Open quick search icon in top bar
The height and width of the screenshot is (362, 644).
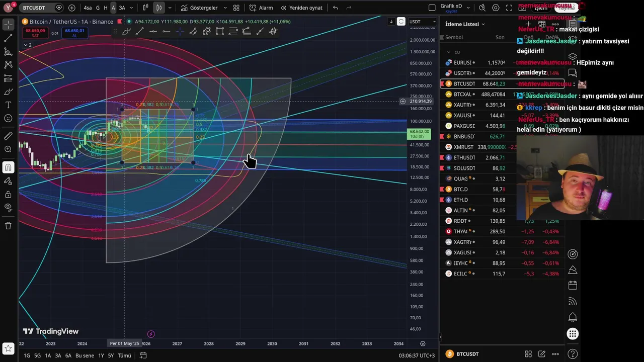pos(482,8)
